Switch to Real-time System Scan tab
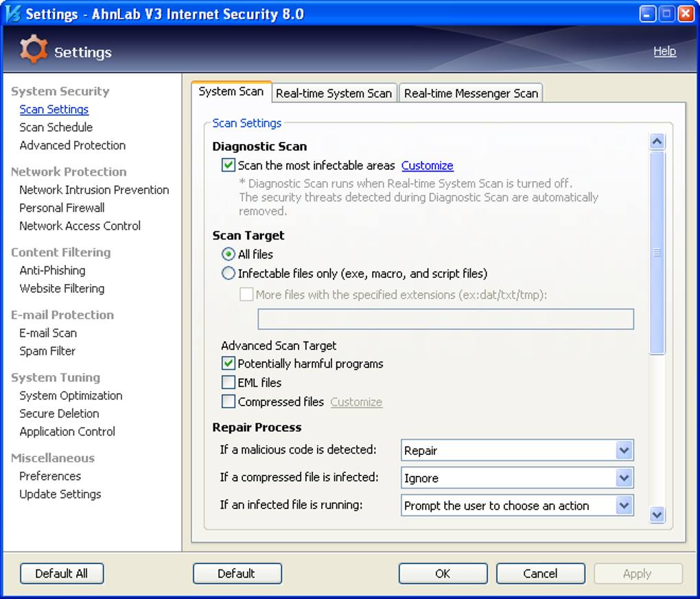700x599 pixels. [x=334, y=93]
